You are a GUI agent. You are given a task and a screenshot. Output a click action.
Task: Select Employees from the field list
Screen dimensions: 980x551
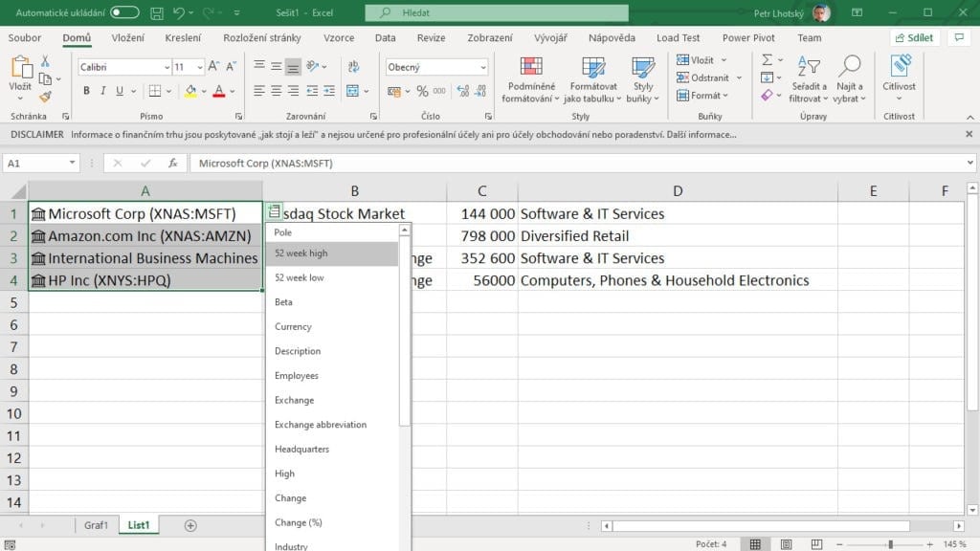pos(297,376)
